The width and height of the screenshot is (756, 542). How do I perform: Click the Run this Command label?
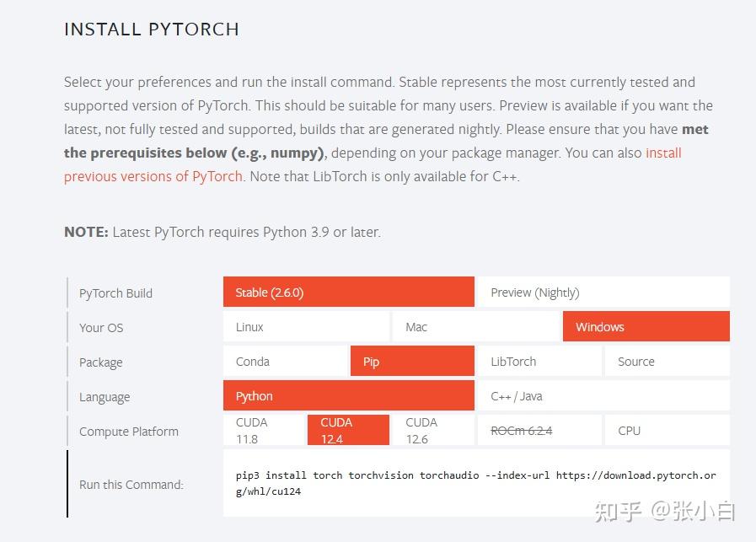131,485
